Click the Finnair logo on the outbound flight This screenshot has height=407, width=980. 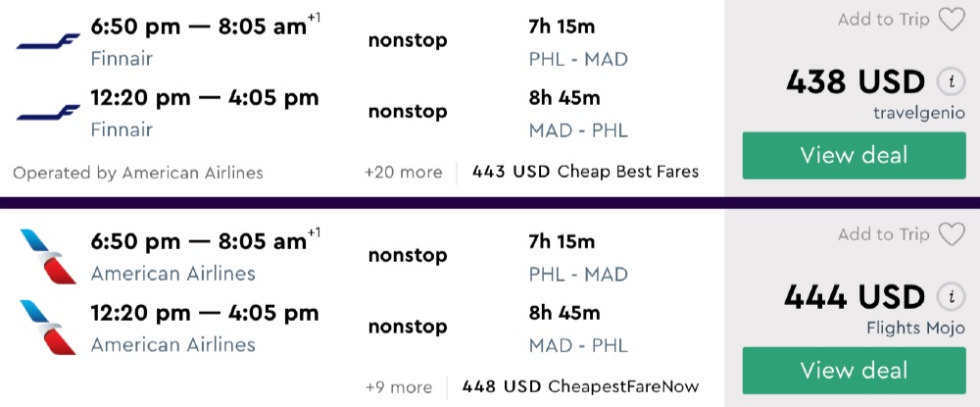point(48,42)
